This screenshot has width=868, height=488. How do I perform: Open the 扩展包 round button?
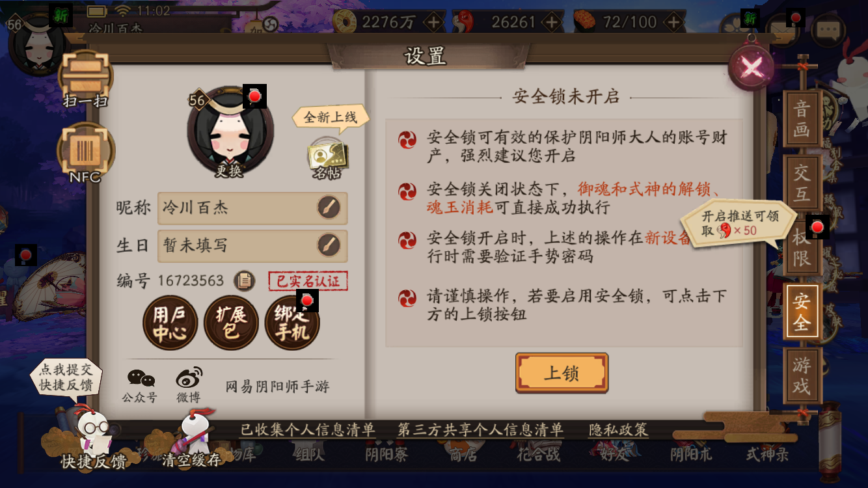pyautogui.click(x=232, y=323)
